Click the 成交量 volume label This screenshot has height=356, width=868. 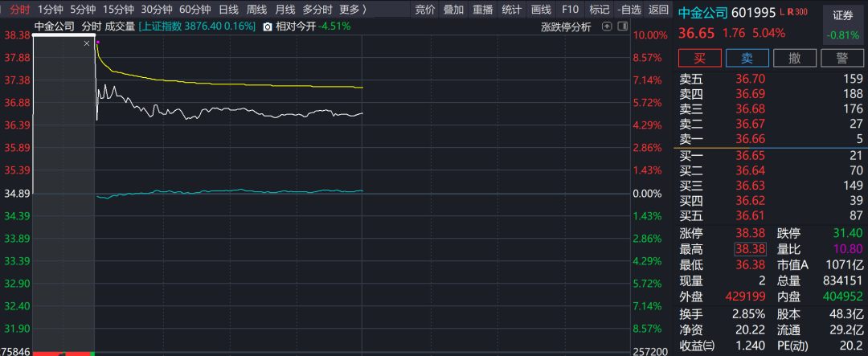point(120,26)
